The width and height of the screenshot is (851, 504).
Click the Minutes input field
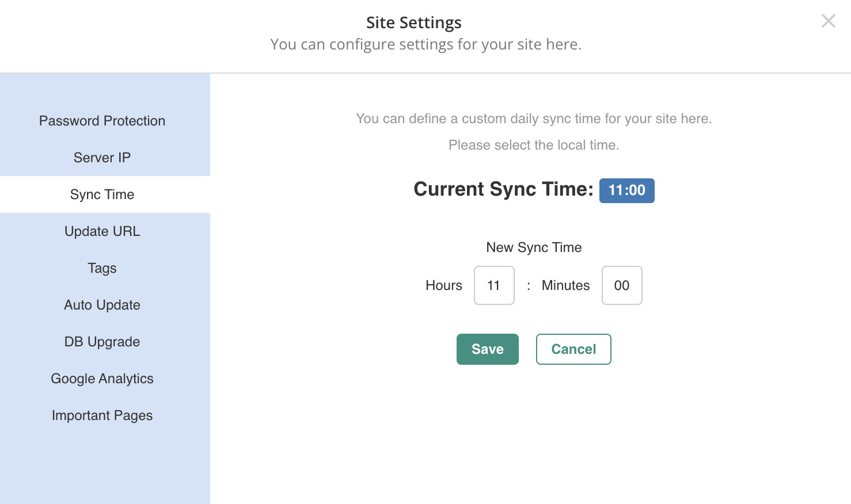click(622, 285)
